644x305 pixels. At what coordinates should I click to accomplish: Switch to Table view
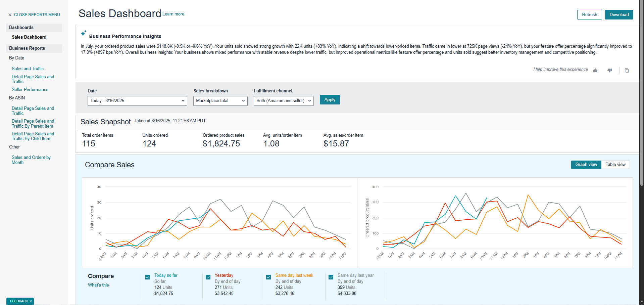(x=615, y=165)
